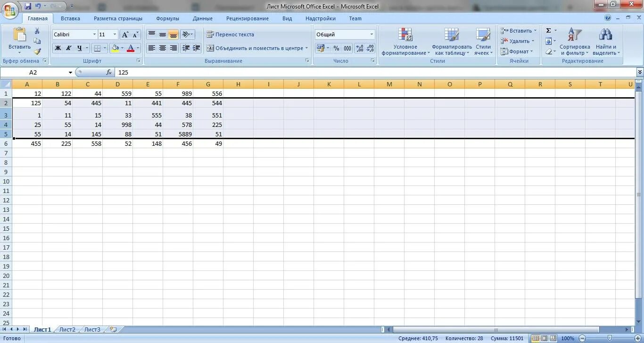
Task: Save the workbook from the quick toolbar
Action: 28,6
